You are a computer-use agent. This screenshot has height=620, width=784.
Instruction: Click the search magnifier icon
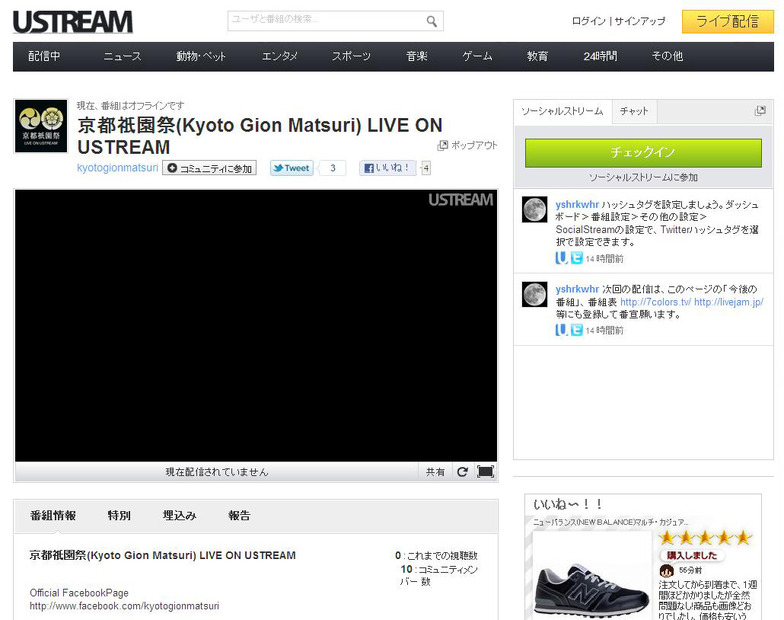[x=432, y=21]
